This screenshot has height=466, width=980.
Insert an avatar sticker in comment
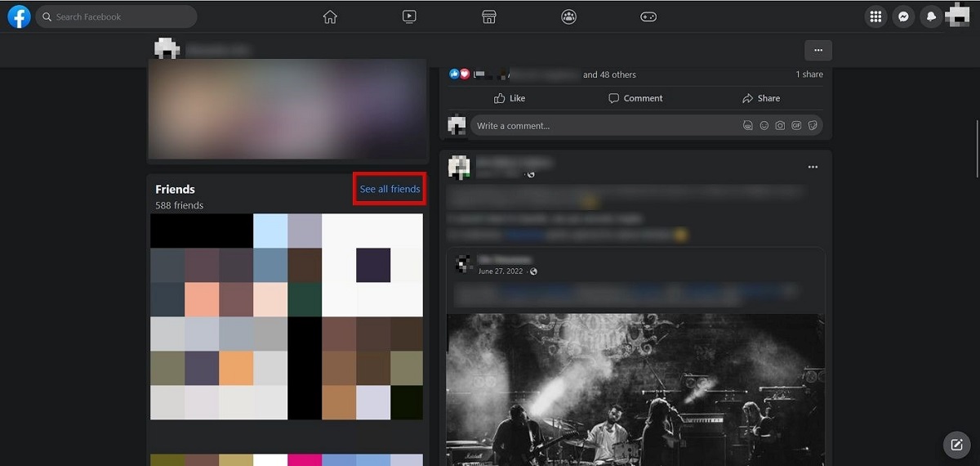[x=748, y=126]
